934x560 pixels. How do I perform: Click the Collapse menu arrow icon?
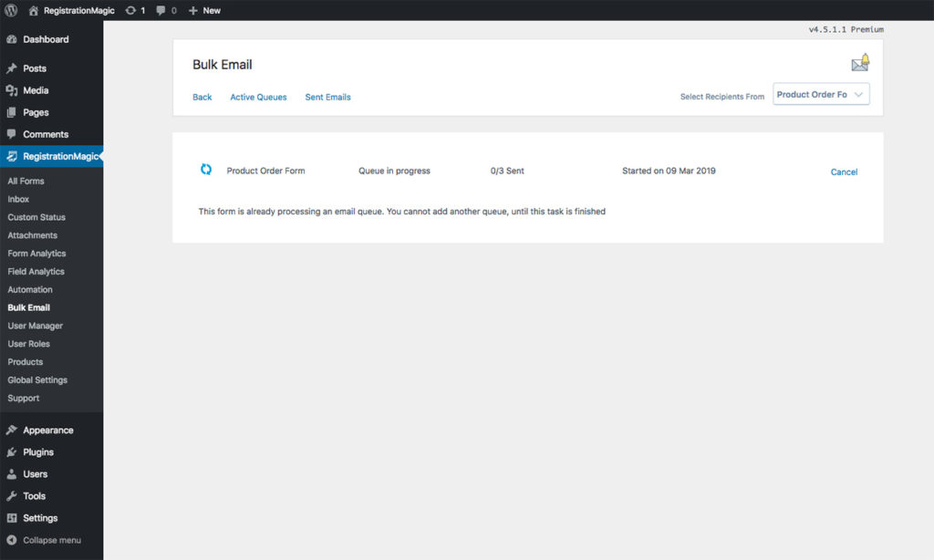12,540
